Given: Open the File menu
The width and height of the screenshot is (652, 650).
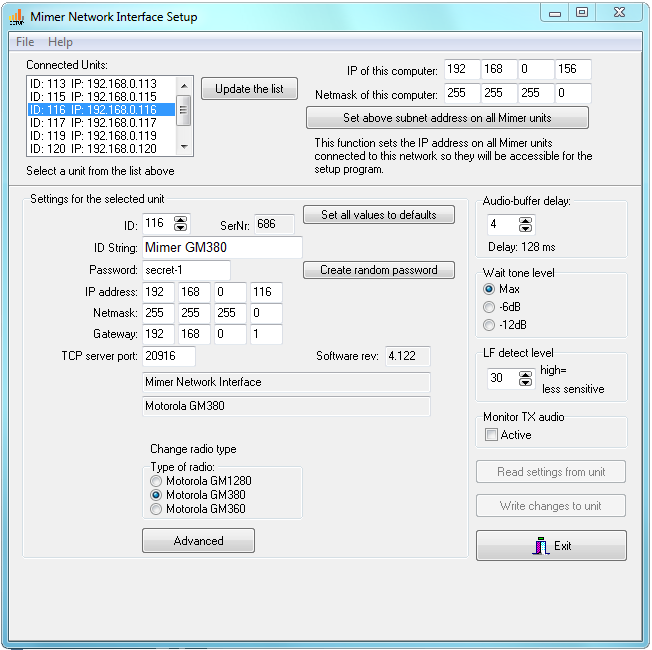Looking at the screenshot, I should (x=25, y=42).
